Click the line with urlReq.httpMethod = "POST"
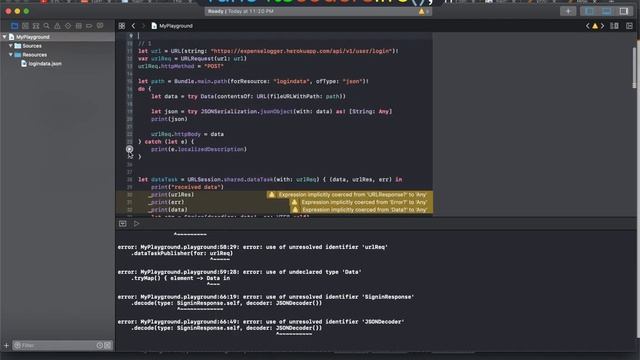Viewport: 640px width, 360px height. pos(181,66)
